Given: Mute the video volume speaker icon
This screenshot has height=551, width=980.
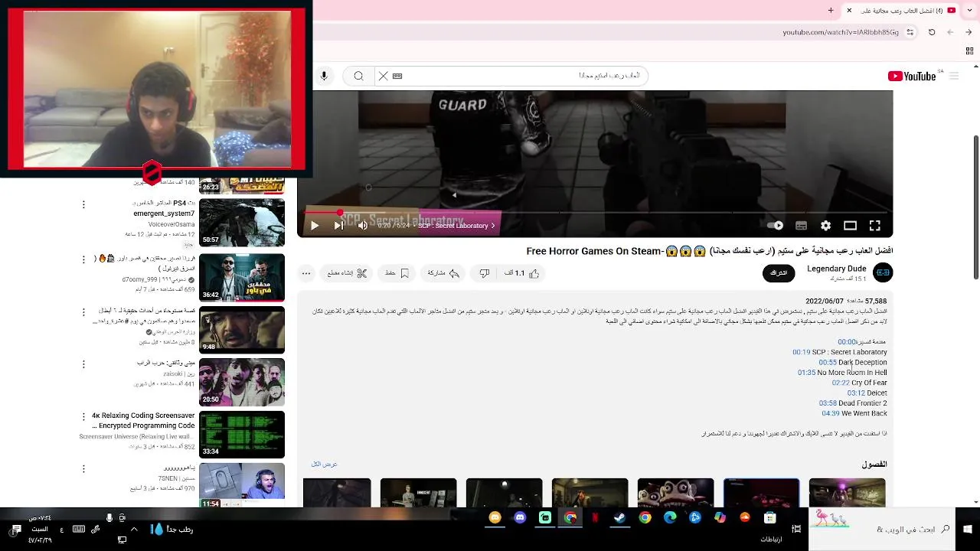Looking at the screenshot, I should (x=362, y=226).
